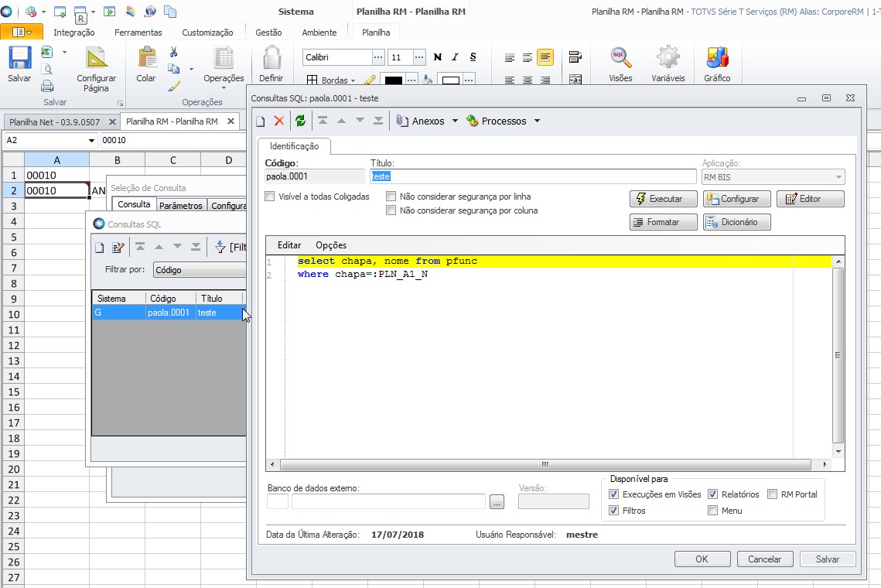Click white fill color swatch
881x588 pixels.
click(451, 80)
